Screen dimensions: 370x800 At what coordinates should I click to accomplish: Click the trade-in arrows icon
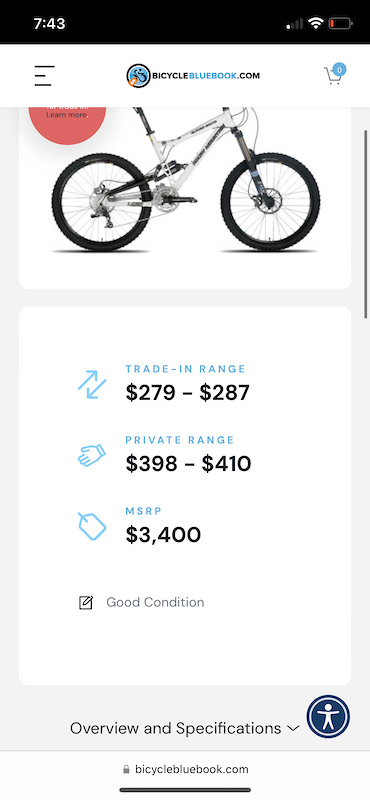click(x=92, y=385)
